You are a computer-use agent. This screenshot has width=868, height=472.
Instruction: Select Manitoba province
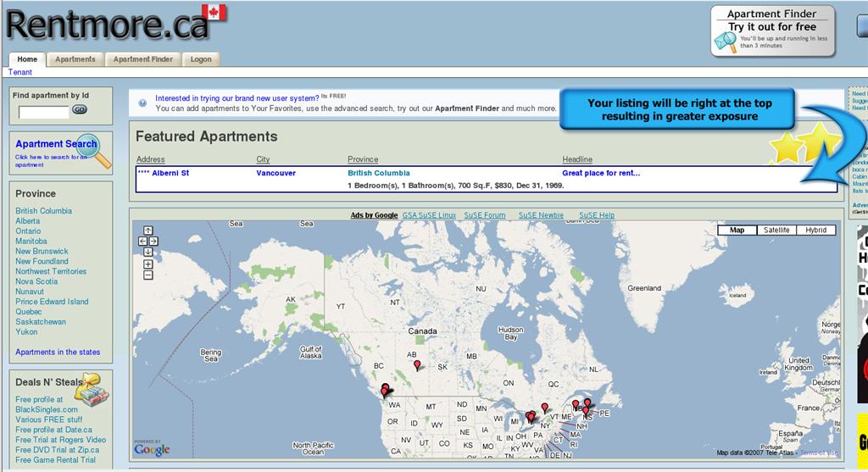pyautogui.click(x=31, y=242)
